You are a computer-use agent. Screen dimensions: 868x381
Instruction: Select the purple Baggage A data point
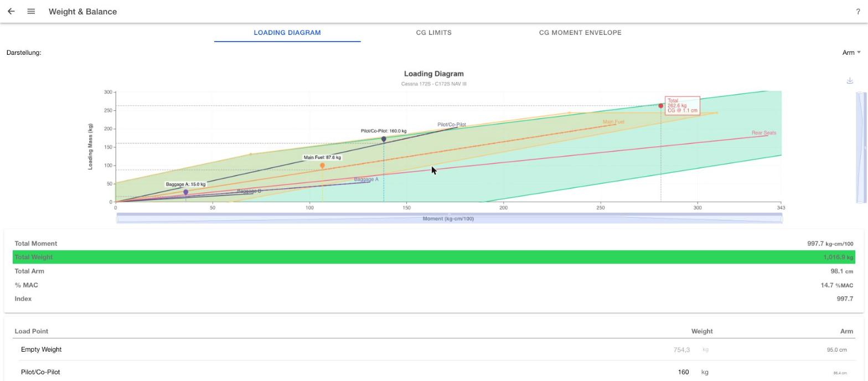(x=186, y=192)
